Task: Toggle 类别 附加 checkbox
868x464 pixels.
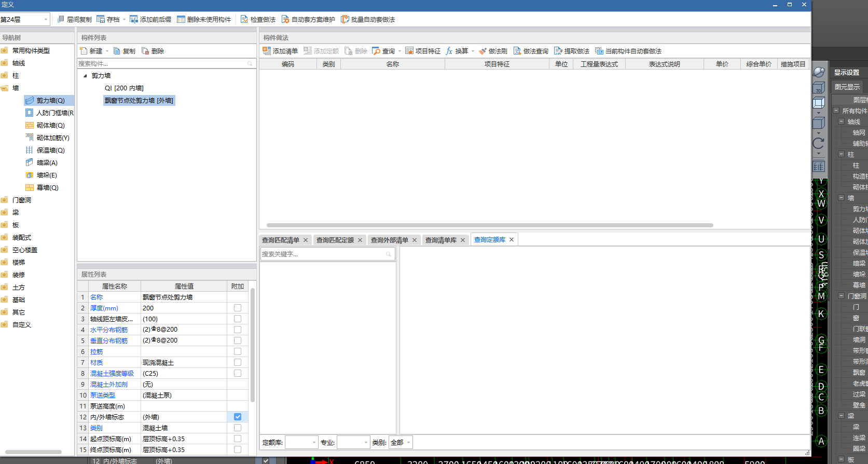Action: click(x=238, y=428)
